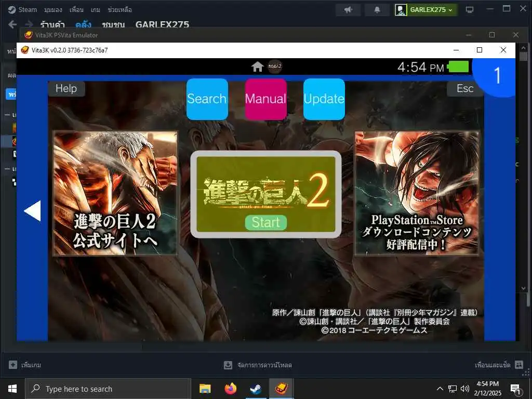This screenshot has height=399, width=532.
Task: Go to ชุมชน community tab
Action: [113, 24]
